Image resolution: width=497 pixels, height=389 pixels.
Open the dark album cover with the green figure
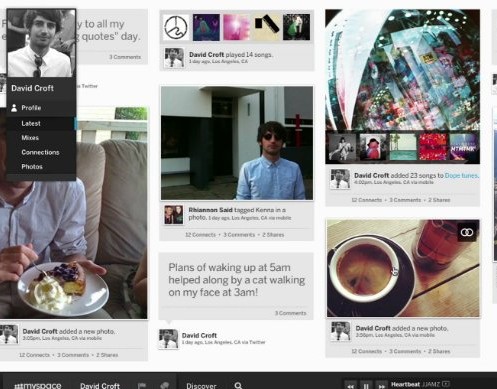tap(296, 27)
